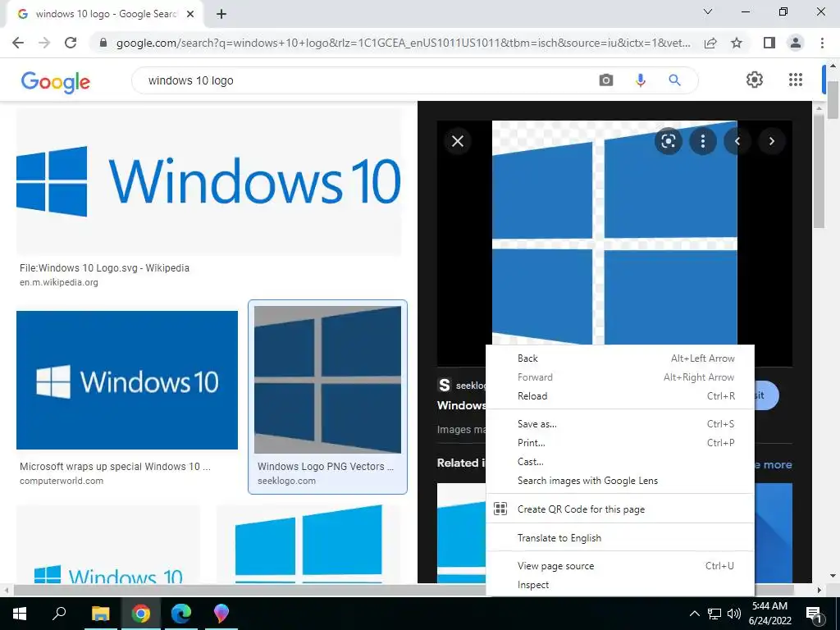
Task: Expand hidden system tray icons
Action: pos(694,614)
